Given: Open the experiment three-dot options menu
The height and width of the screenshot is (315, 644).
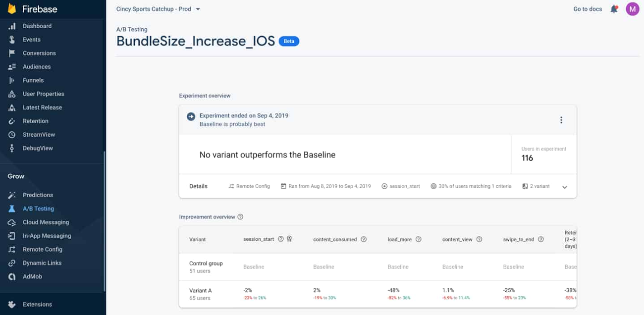Looking at the screenshot, I should point(561,120).
